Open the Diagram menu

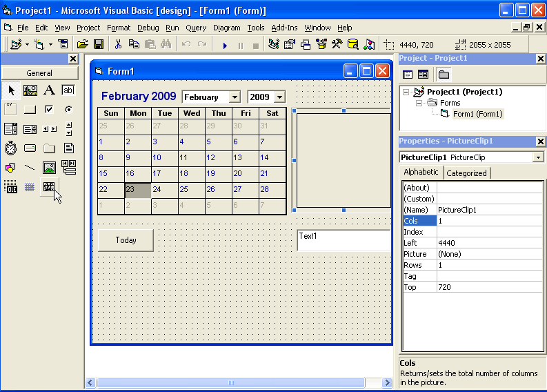[x=227, y=28]
